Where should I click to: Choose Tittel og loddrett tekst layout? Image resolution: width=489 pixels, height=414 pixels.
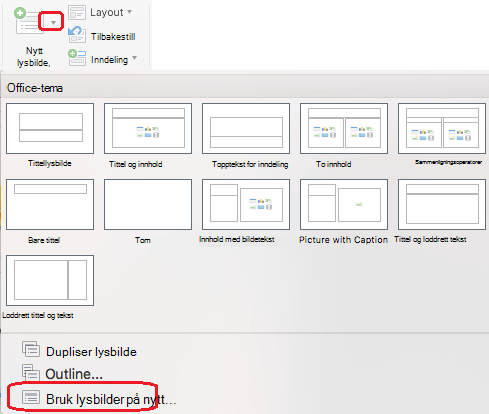[442, 204]
